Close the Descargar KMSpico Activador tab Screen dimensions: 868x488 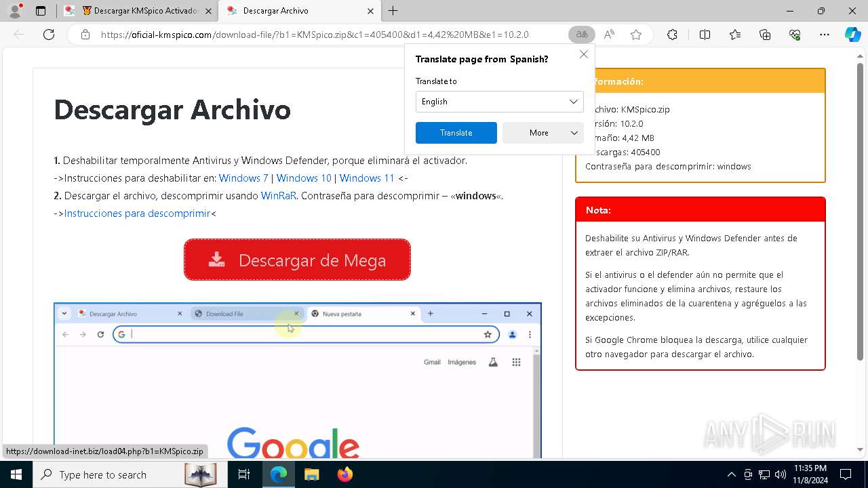(208, 11)
